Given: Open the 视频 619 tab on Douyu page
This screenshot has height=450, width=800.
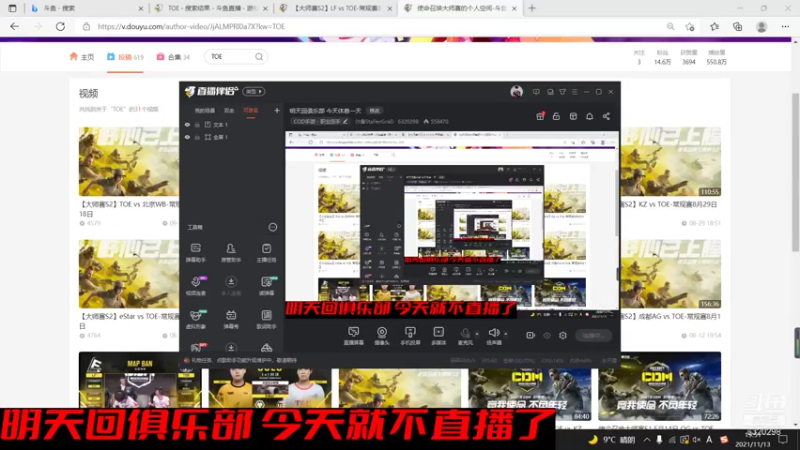Looking at the screenshot, I should pyautogui.click(x=125, y=57).
